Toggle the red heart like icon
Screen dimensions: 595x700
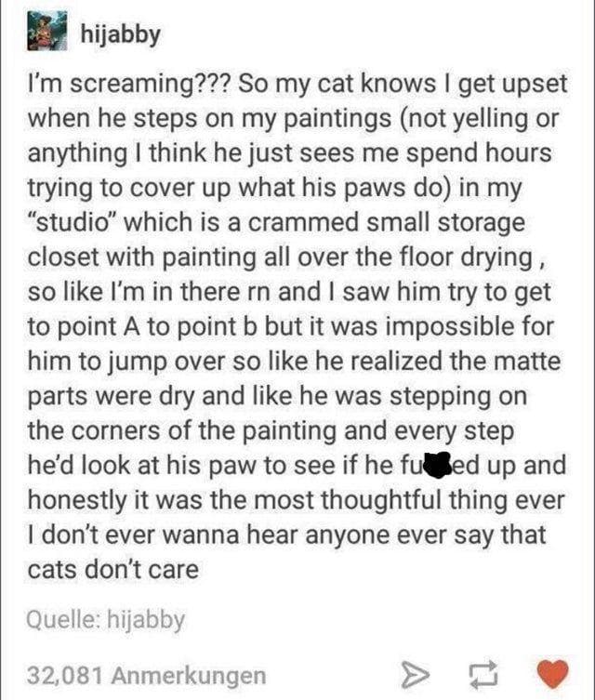click(x=553, y=674)
